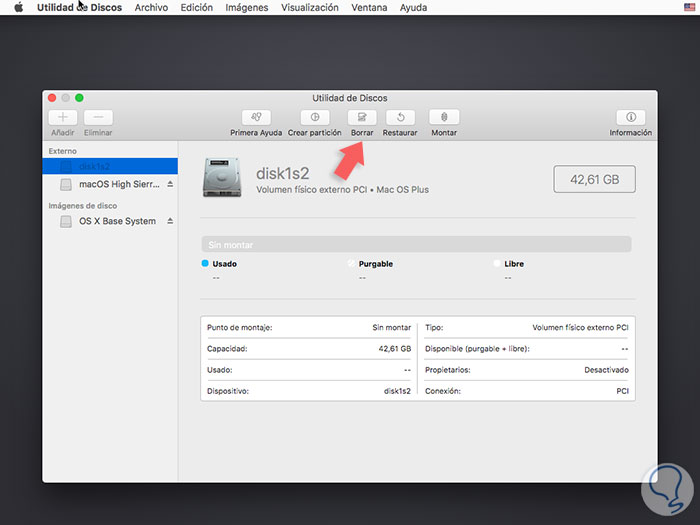Screen dimensions: 700x525
Task: Select OS X Base System in the sidebar
Action: coord(110,221)
